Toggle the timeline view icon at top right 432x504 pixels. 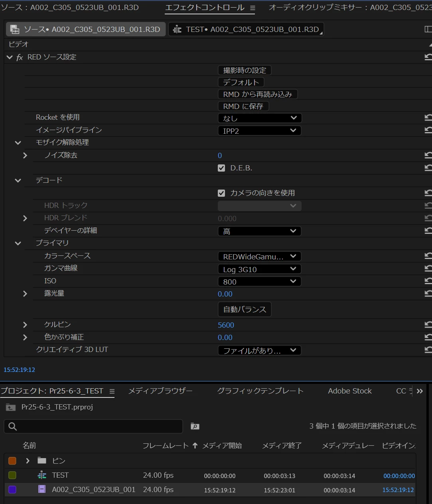pos(428,29)
